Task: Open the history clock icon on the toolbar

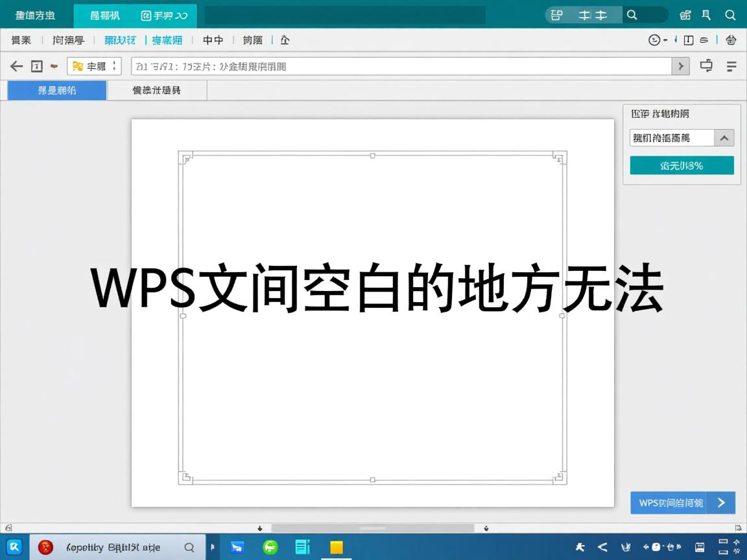Action: coord(655,40)
